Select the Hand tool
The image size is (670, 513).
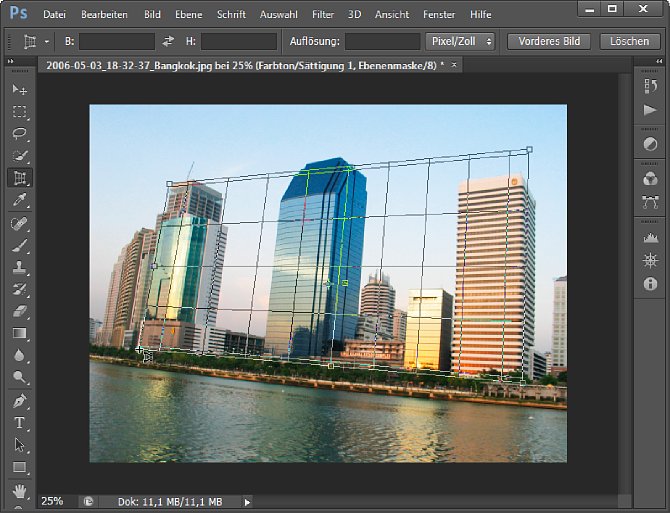19,490
